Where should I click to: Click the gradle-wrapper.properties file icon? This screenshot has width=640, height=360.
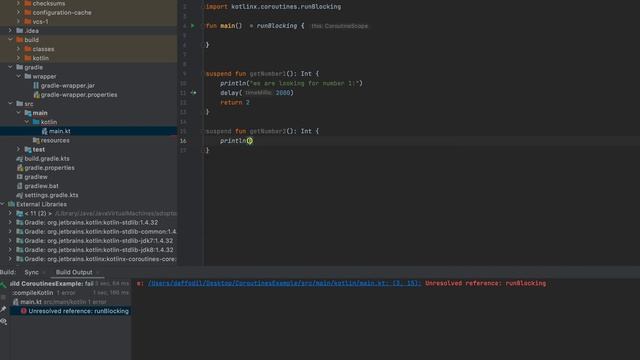pyautogui.click(x=36, y=95)
